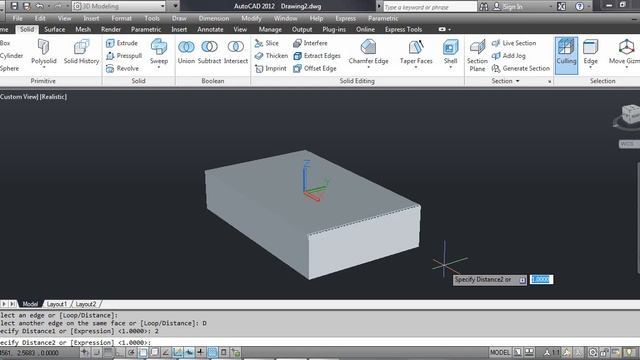Screen dimensions: 640x360
Task: Open the Layout2 tab
Action: tap(86, 304)
